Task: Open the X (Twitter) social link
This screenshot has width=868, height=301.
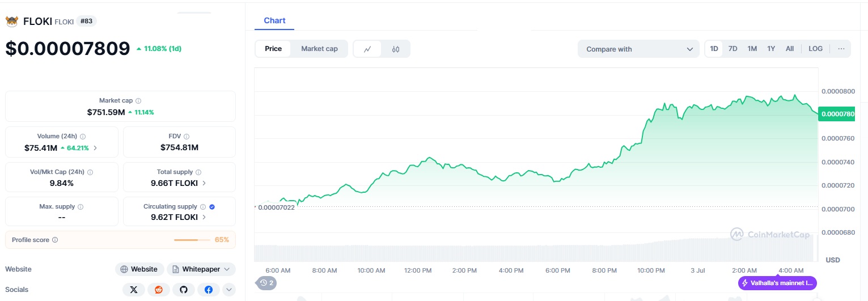Action: click(133, 290)
